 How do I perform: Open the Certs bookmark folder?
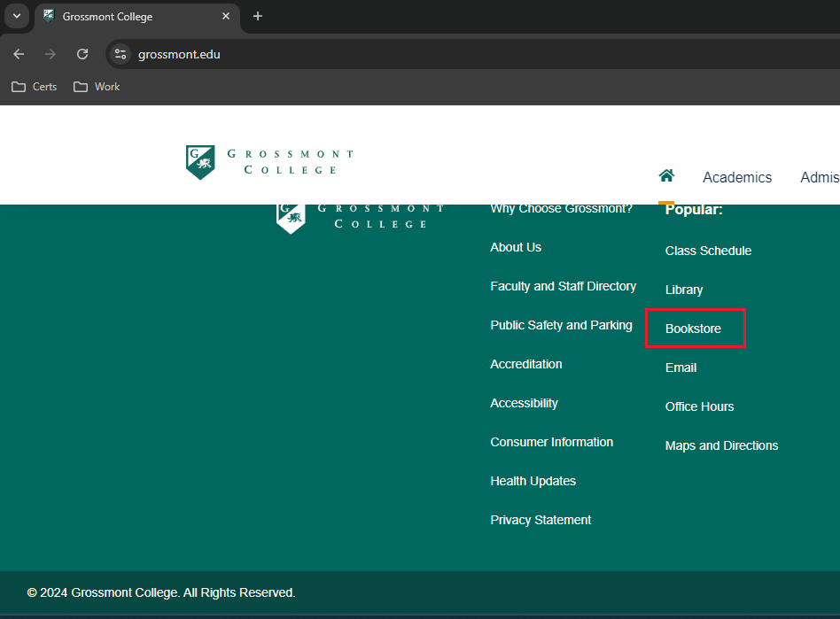coord(35,87)
